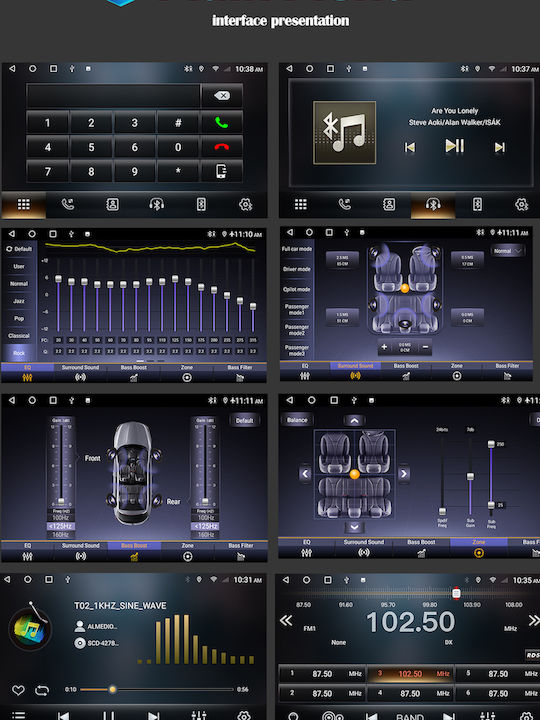
Task: Open contacts icon on dialer bottom bar
Action: click(x=112, y=204)
